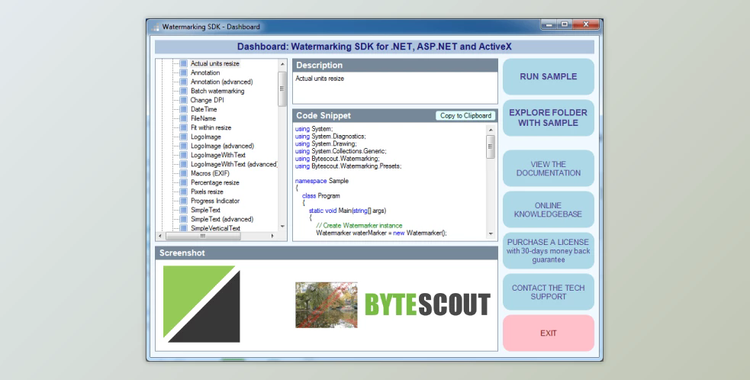Click the icon next to DateTime

coord(183,109)
